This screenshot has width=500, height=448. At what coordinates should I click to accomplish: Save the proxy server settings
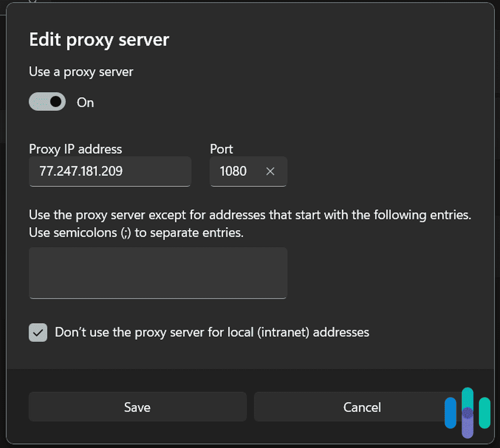click(137, 407)
